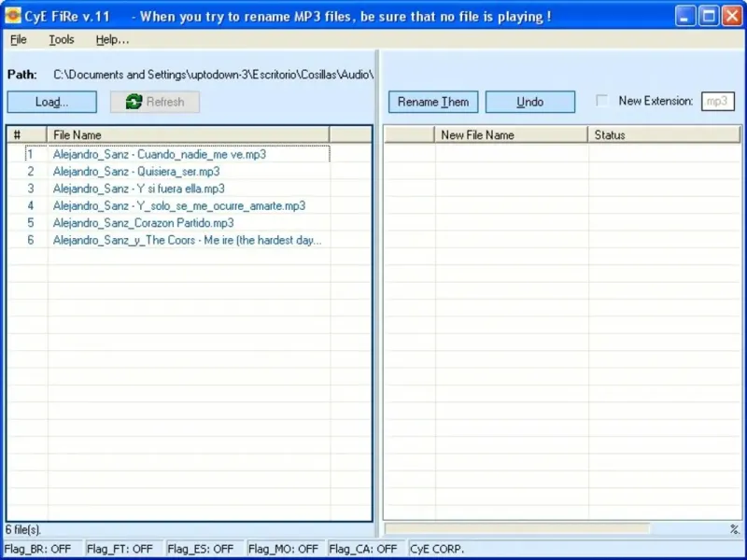
Task: Maximize the CyE FiRe window
Action: click(x=709, y=16)
